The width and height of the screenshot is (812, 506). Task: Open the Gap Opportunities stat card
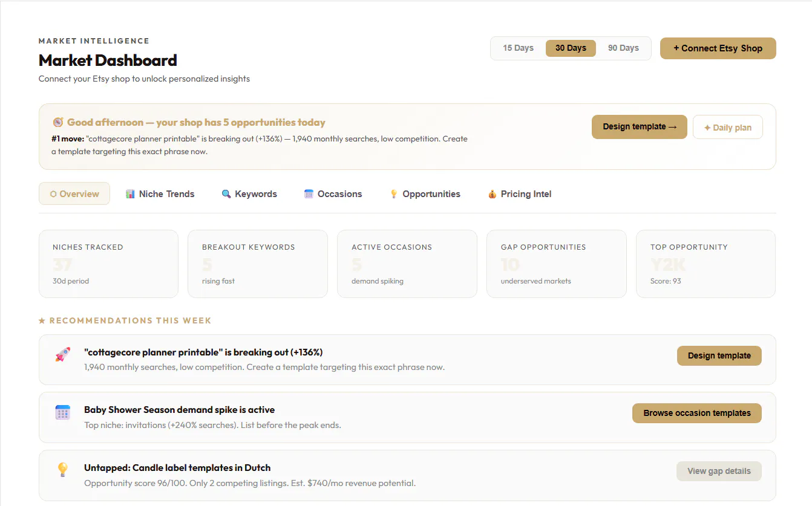pos(557,264)
